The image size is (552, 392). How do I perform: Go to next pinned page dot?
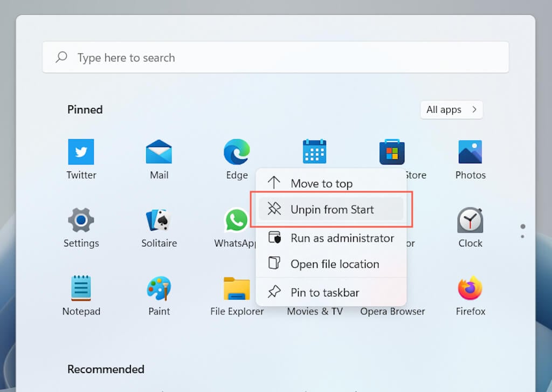pyautogui.click(x=522, y=237)
